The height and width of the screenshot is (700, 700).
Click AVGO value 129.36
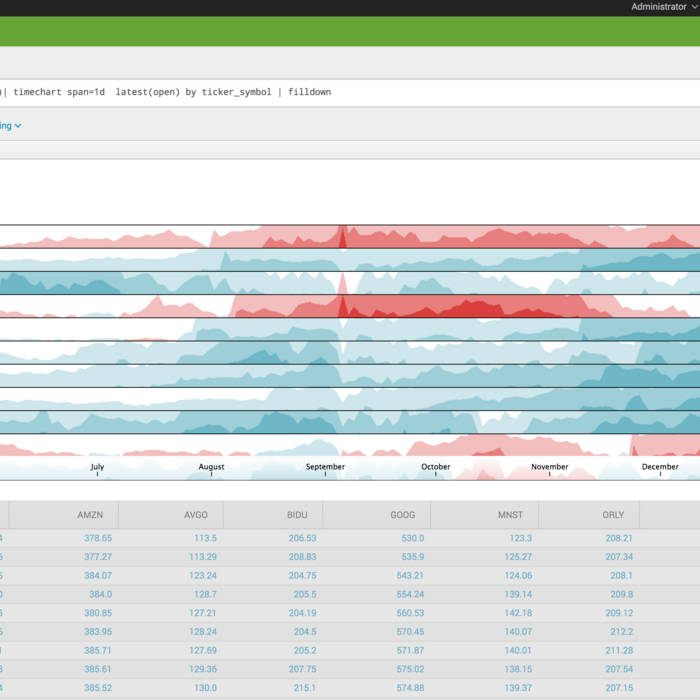(x=203, y=669)
